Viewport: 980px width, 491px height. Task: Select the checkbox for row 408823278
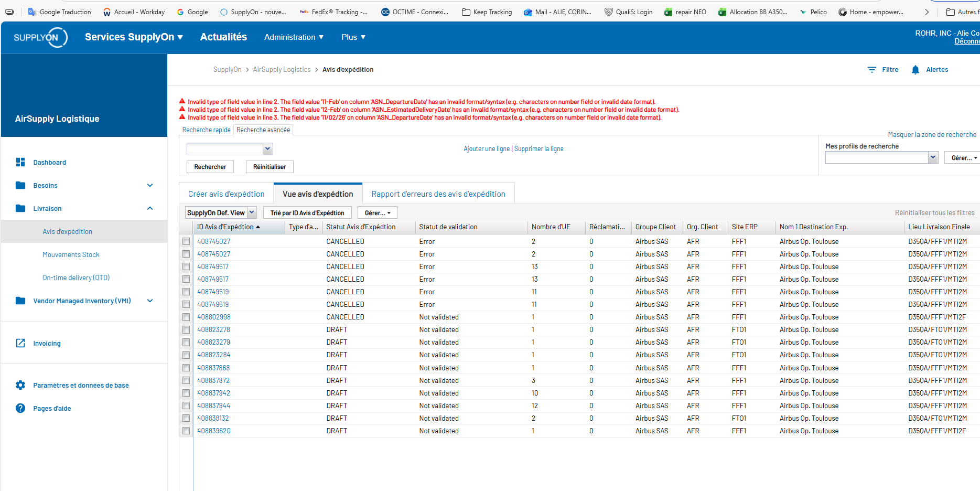pyautogui.click(x=186, y=329)
